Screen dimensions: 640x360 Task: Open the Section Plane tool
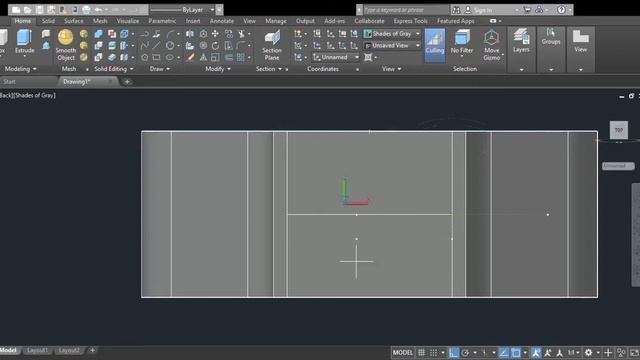[x=272, y=45]
